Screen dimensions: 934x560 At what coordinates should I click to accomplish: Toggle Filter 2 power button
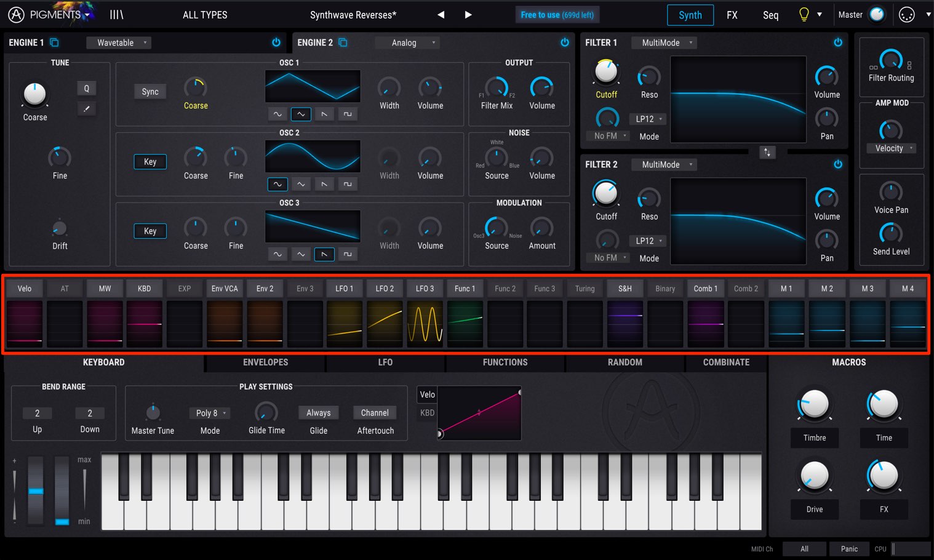pos(838,164)
